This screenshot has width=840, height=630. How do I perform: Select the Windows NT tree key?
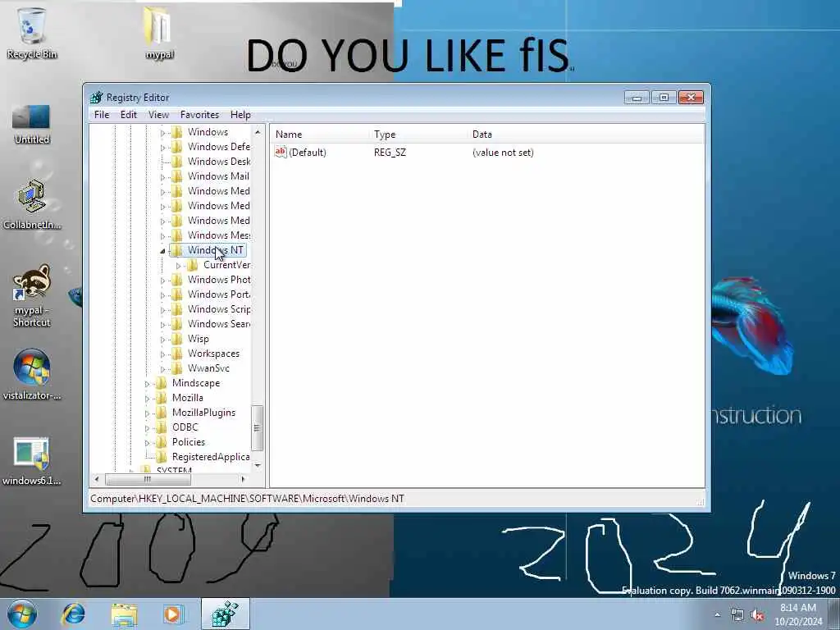point(216,250)
